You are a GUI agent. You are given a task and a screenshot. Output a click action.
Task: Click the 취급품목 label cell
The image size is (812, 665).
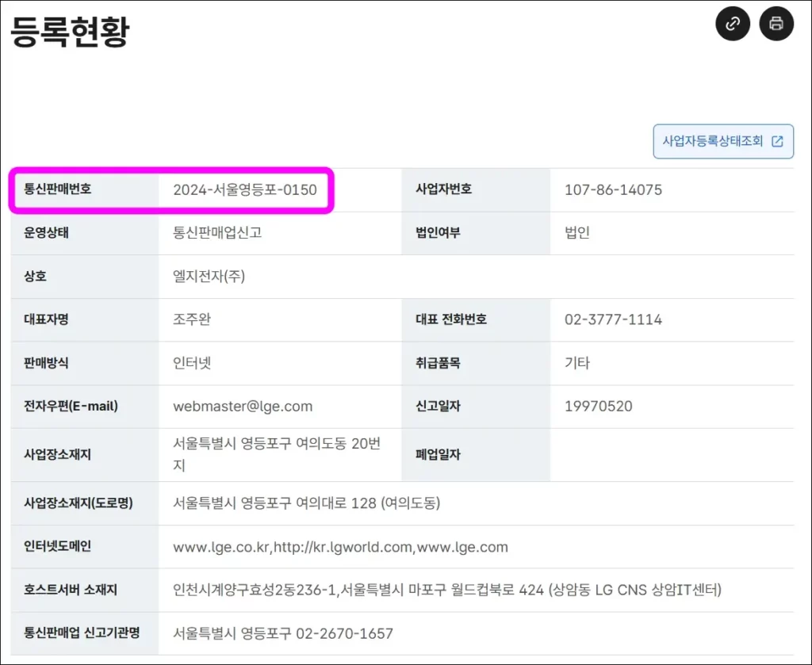[476, 363]
